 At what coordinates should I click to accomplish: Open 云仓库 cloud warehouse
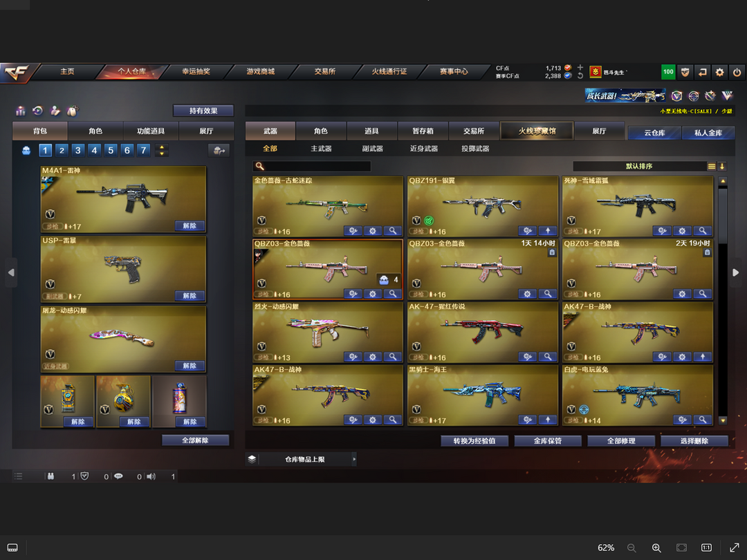click(654, 133)
